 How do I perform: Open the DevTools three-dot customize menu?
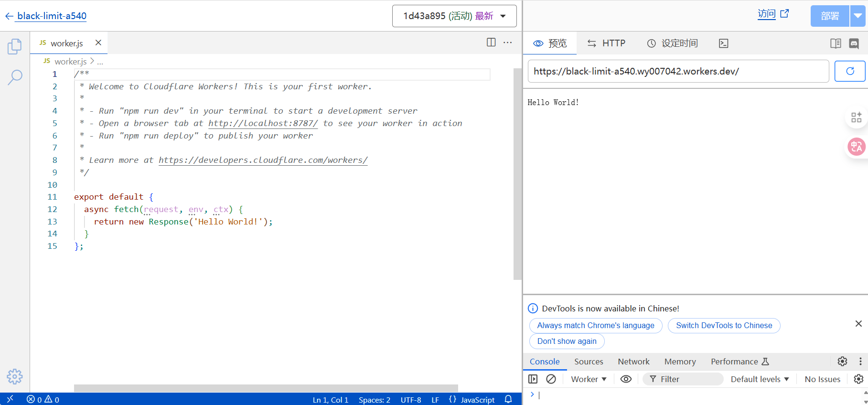click(x=860, y=362)
